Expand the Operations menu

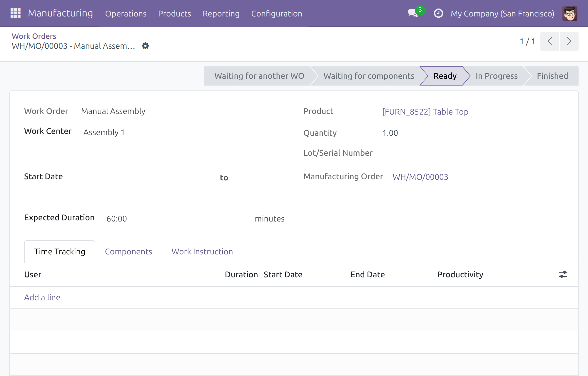pos(126,14)
